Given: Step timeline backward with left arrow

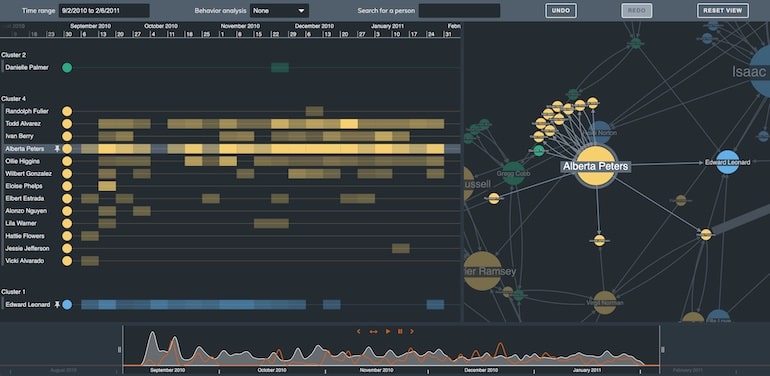Looking at the screenshot, I should click(358, 331).
